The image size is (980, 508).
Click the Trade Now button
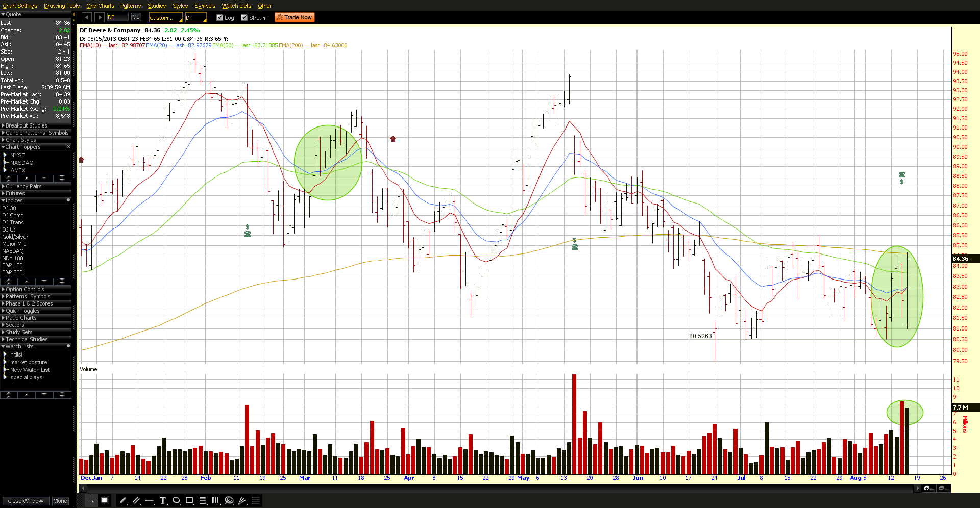pos(295,17)
